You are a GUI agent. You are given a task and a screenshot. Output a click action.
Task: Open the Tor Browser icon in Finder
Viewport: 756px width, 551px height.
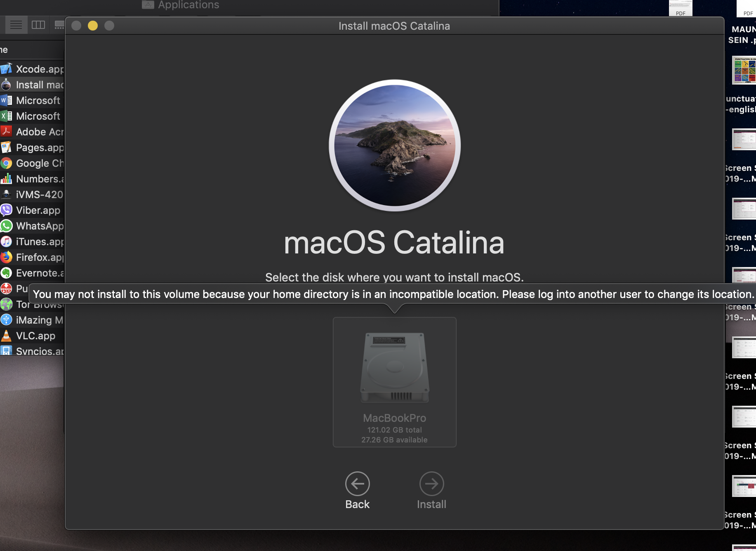pyautogui.click(x=6, y=304)
